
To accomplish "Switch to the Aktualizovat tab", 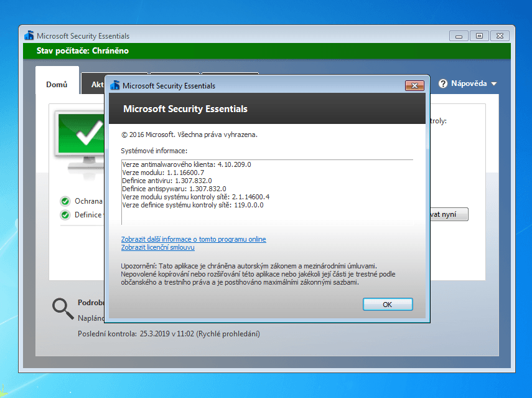I will pyautogui.click(x=98, y=83).
